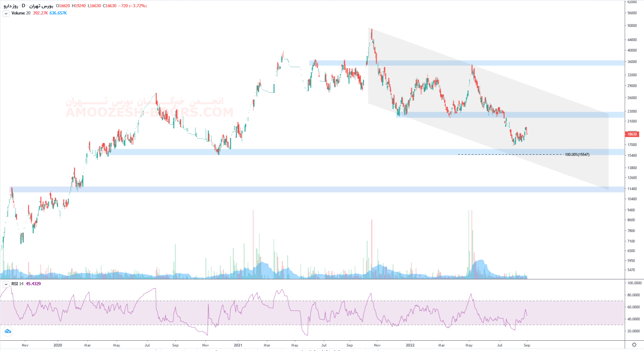Screen dimensions: 644x351
Task: Click the Volume 20 indicator label
Action: click(21, 13)
